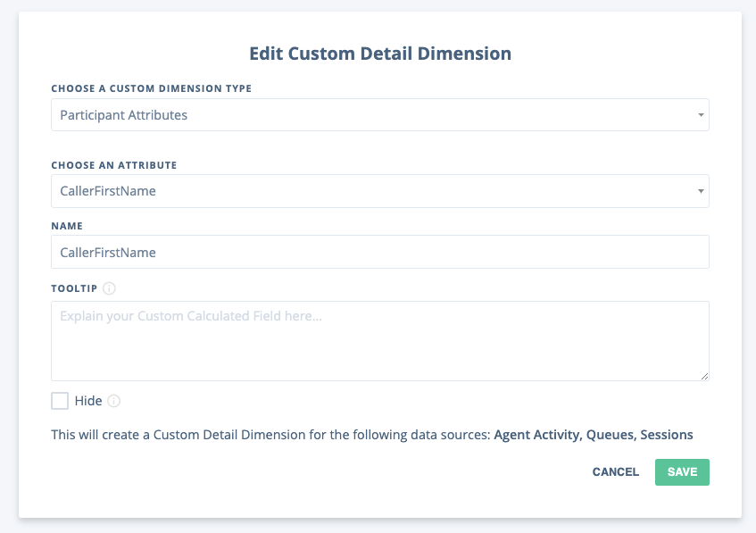Click the Tooltip info icon

pyautogui.click(x=110, y=288)
